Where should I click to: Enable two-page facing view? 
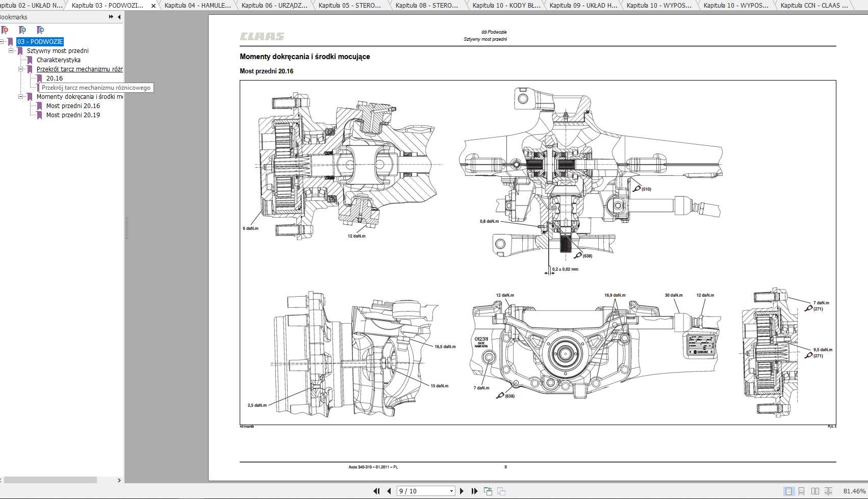815,491
